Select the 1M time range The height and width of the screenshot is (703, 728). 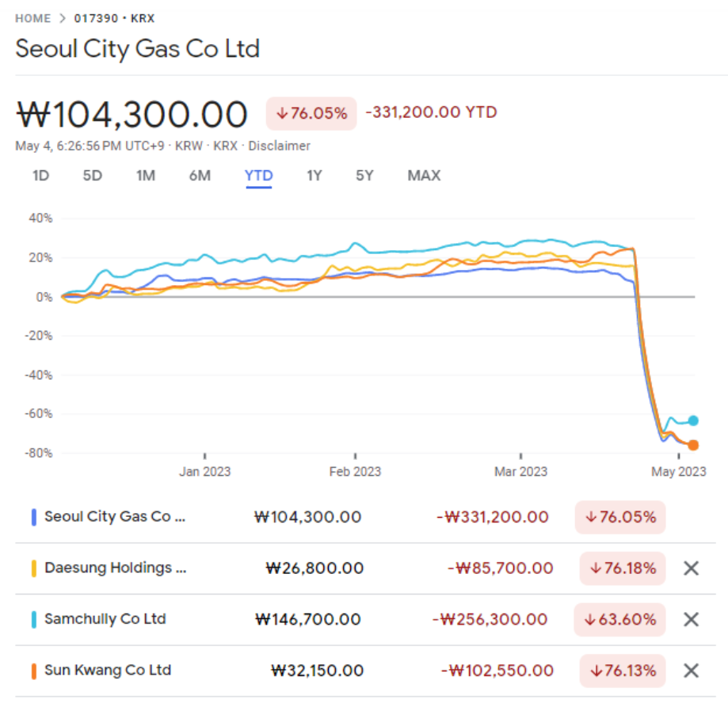point(145,176)
